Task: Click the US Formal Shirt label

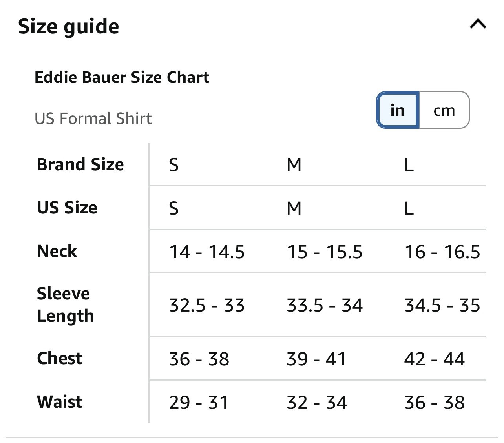Action: pyautogui.click(x=93, y=118)
